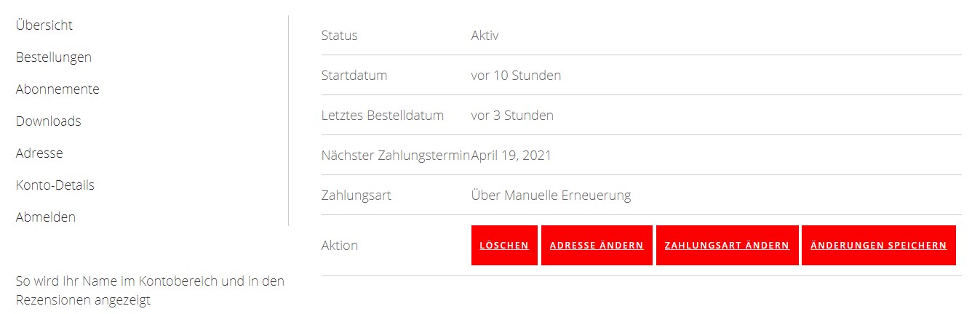The image size is (980, 314).
Task: Navigate to Konto-Details
Action: tap(55, 185)
